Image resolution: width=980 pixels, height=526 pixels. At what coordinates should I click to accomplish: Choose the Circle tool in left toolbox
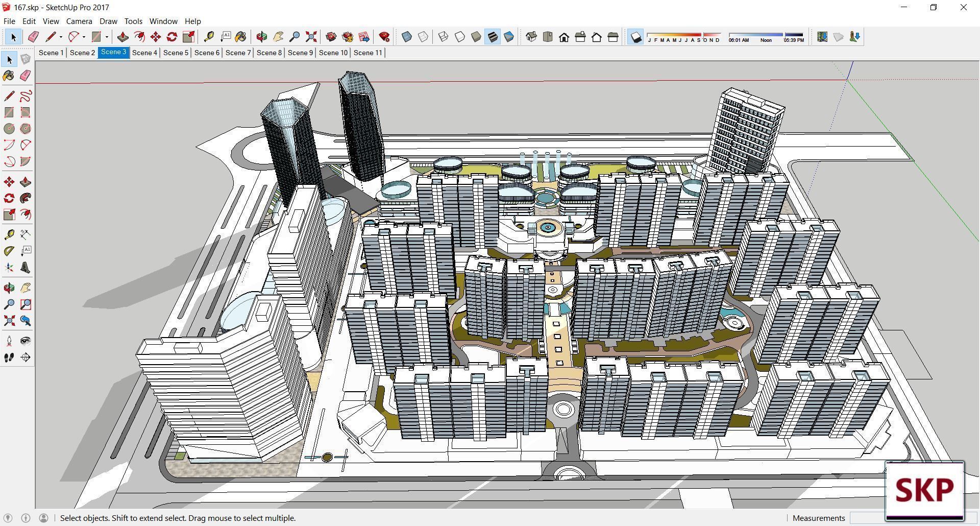click(9, 129)
